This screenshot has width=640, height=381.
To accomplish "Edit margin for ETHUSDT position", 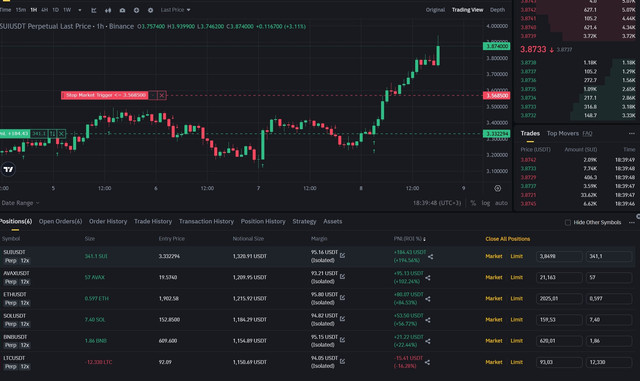I will 342,298.
